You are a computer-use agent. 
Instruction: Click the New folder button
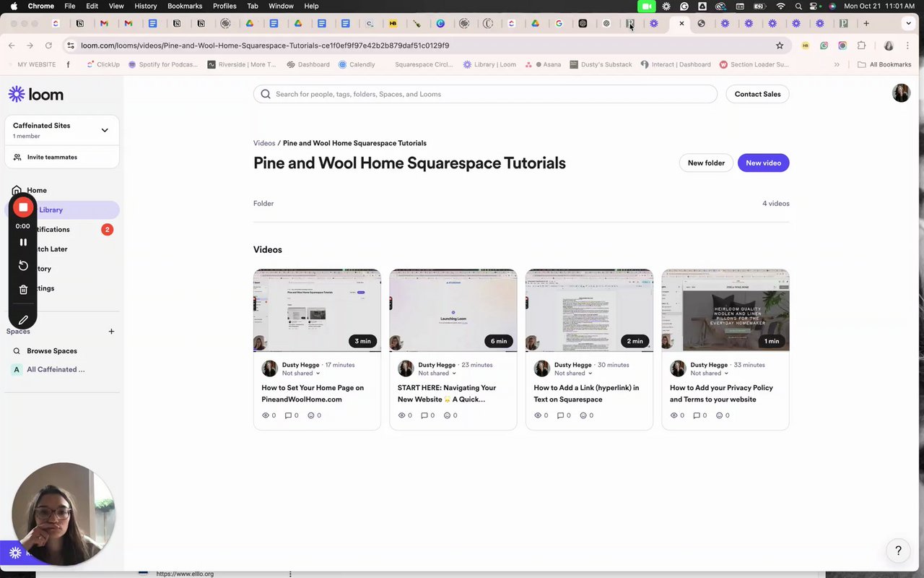706,163
